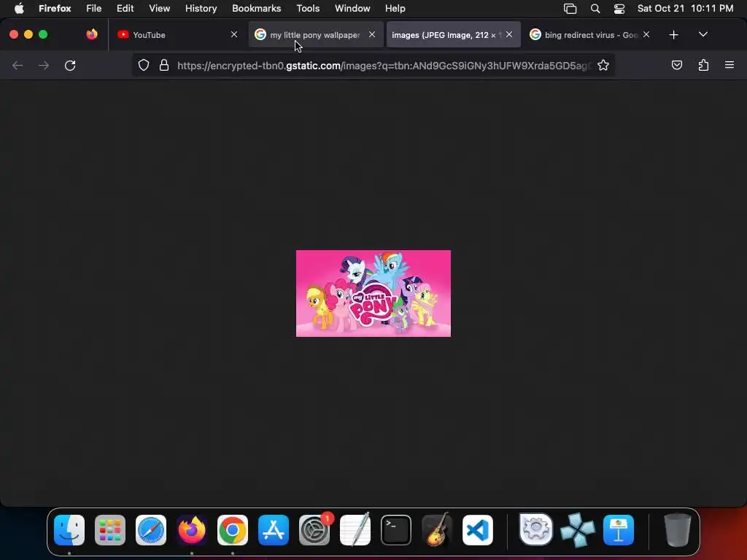Launch Terminal from the dock
The image size is (747, 560).
(x=396, y=530)
